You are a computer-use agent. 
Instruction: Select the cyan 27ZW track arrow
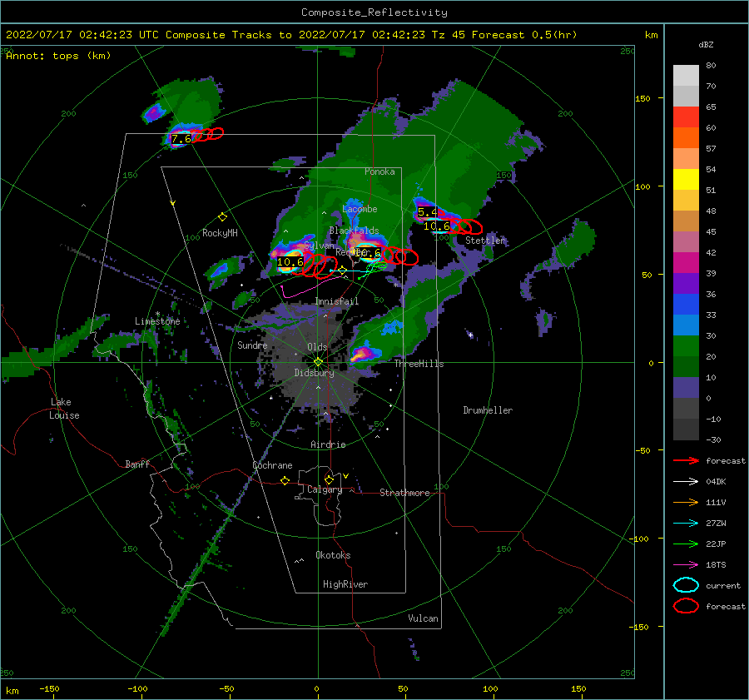686,524
